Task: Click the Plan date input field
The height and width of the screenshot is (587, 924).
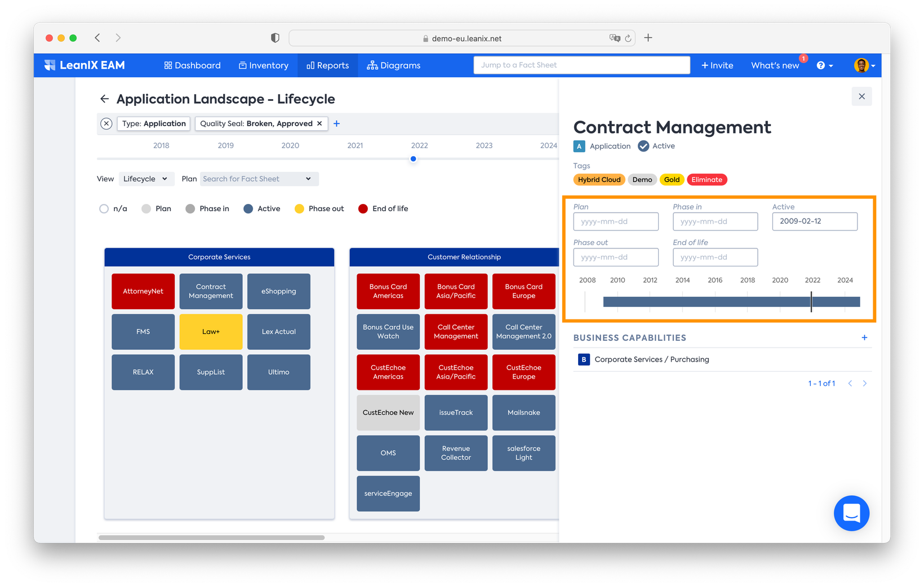Action: click(x=616, y=221)
